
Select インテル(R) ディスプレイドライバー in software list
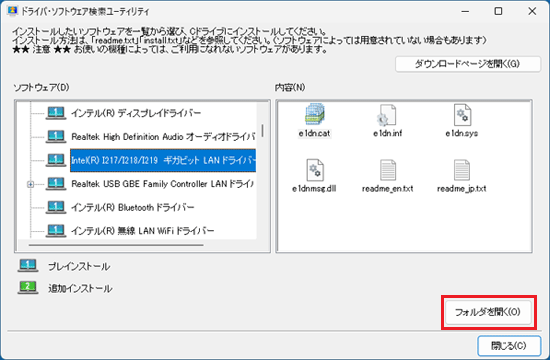tap(136, 113)
